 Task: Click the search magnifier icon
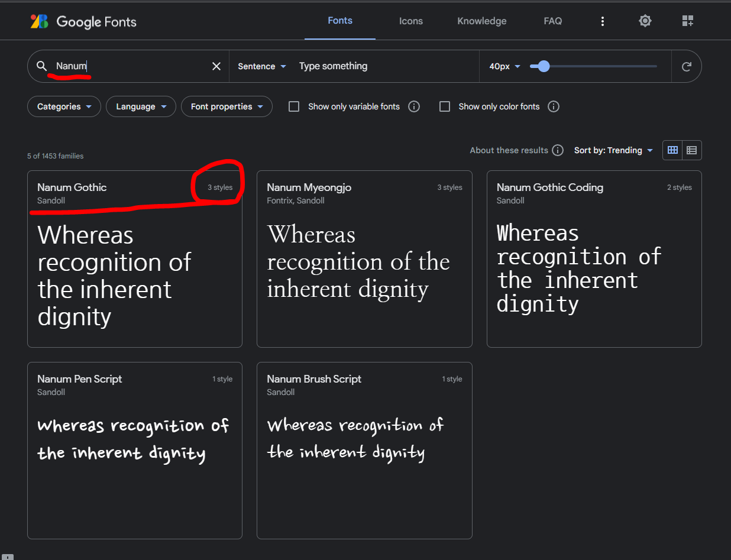tap(41, 66)
